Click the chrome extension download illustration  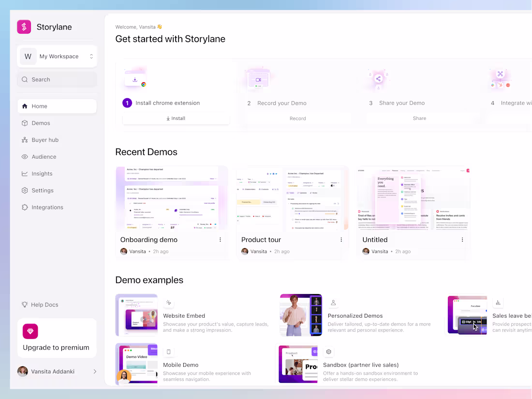click(x=135, y=79)
